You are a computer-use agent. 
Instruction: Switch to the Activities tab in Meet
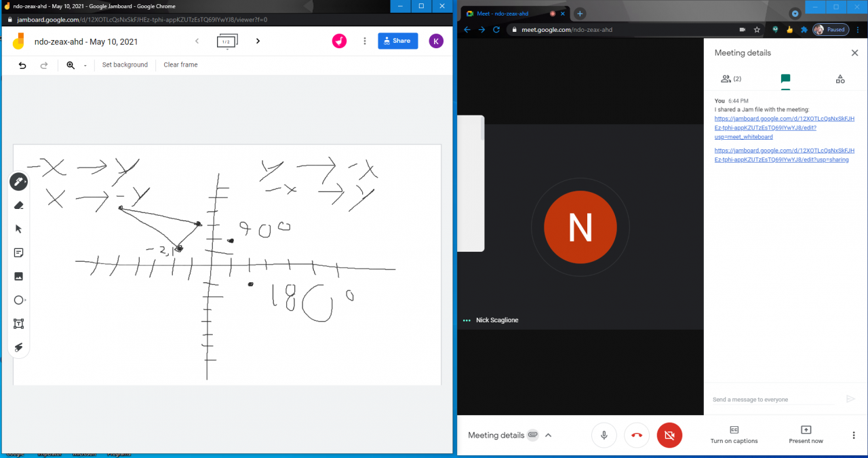pos(840,79)
